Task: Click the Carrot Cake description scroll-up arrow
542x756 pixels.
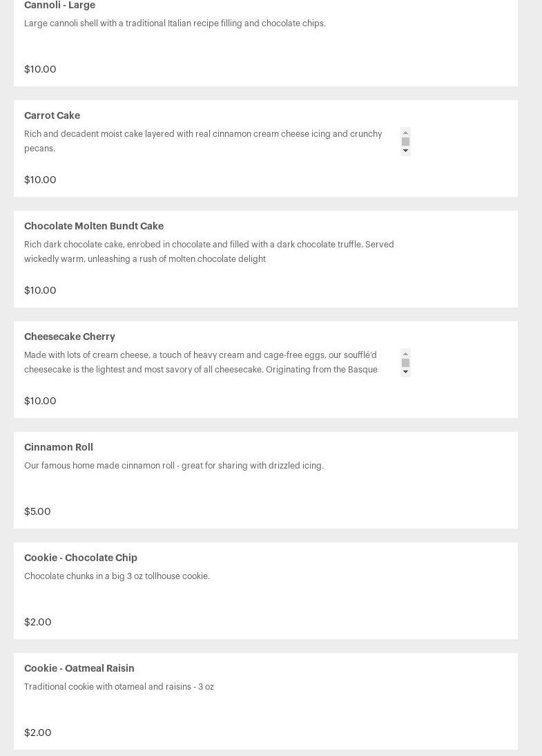Action: point(405,133)
